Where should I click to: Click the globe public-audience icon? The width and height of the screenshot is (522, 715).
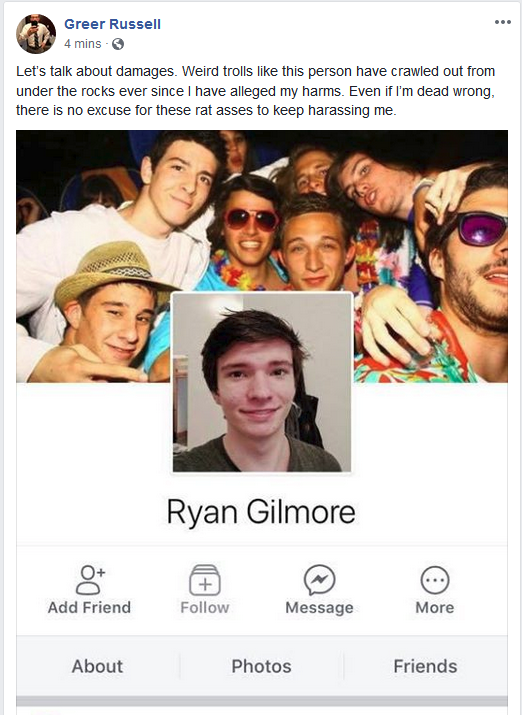(118, 44)
